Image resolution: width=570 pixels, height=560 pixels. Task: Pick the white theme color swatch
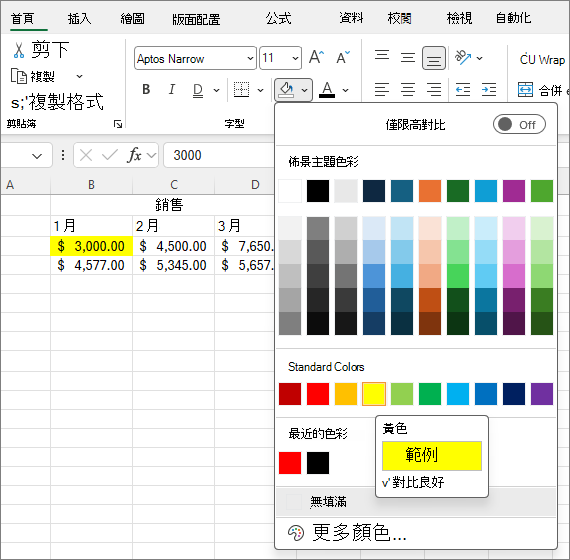point(290,191)
